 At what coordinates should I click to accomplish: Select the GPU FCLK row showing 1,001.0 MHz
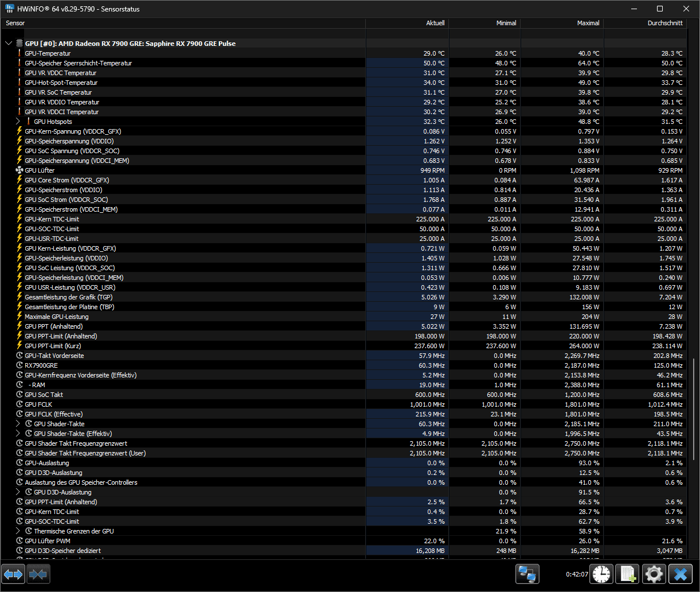(344, 404)
